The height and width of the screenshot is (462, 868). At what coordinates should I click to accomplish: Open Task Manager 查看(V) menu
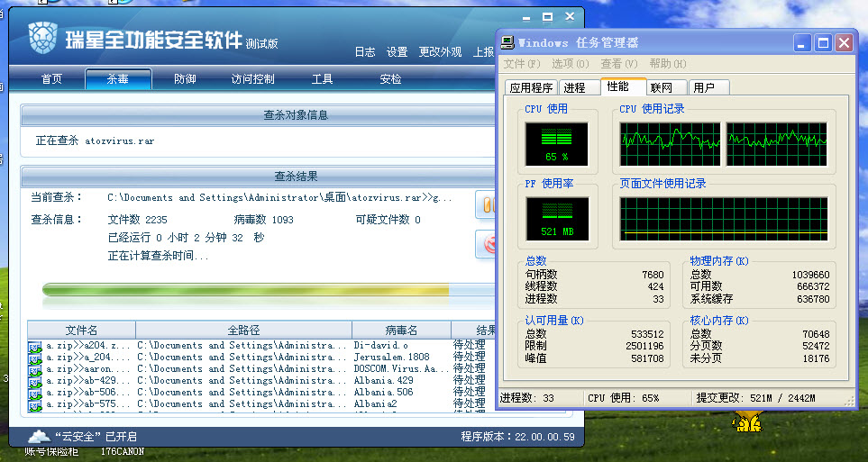[x=619, y=64]
